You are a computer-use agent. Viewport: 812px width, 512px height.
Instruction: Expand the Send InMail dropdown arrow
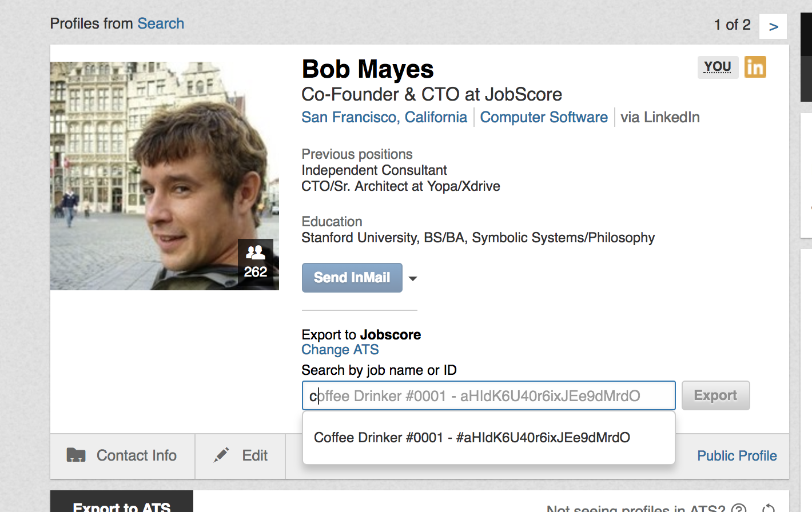click(413, 278)
